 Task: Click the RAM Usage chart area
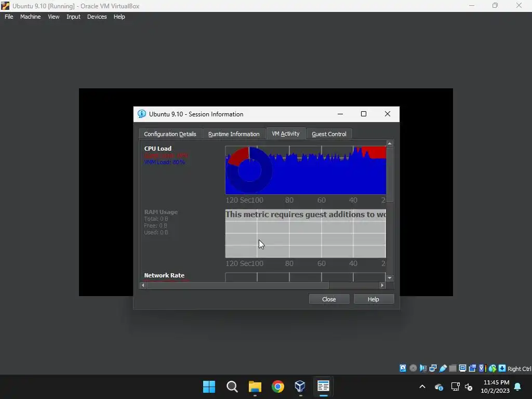[305, 233]
